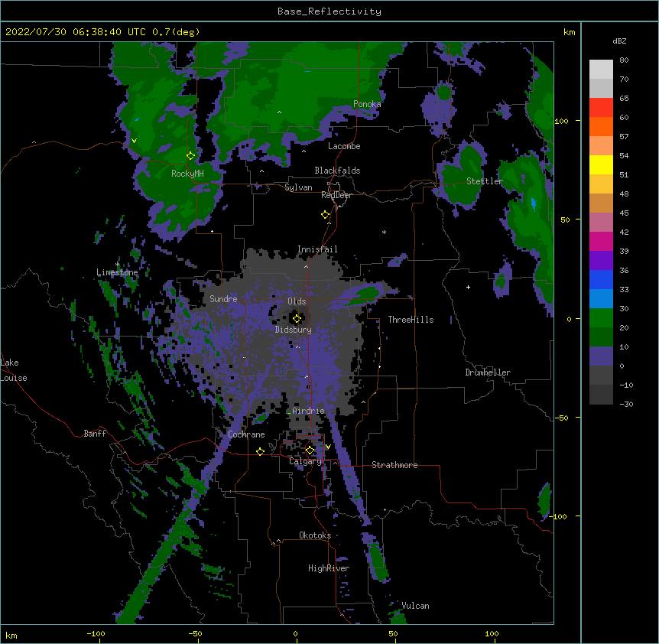Click the Cochrane town label

click(x=246, y=434)
